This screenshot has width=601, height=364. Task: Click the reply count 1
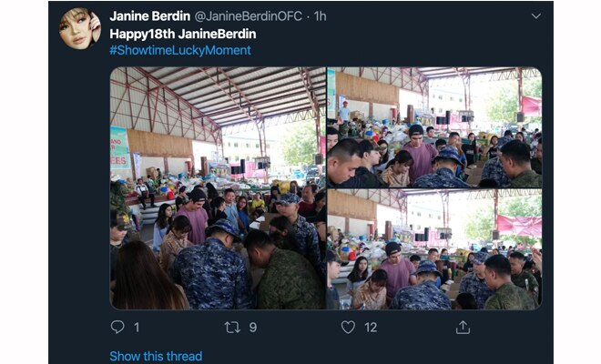coord(137,328)
